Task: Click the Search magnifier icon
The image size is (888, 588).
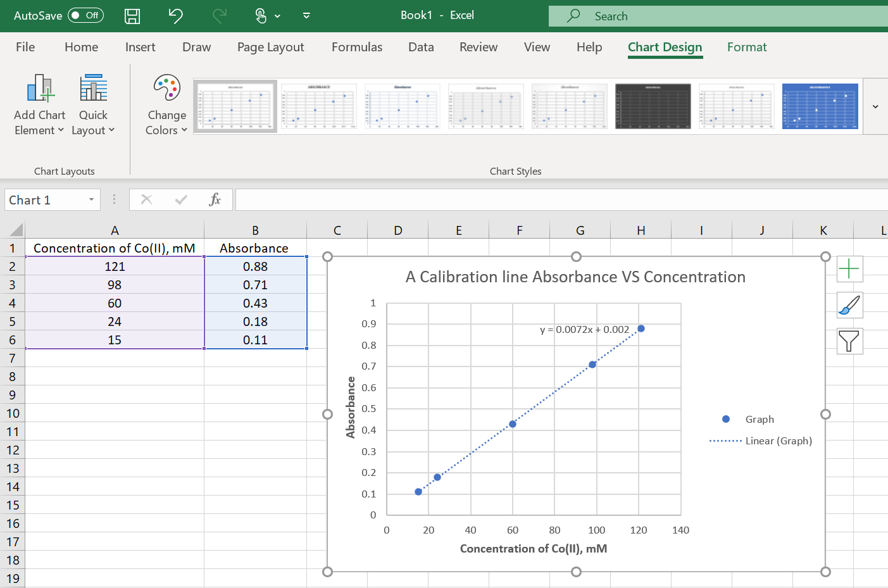Action: pyautogui.click(x=572, y=15)
